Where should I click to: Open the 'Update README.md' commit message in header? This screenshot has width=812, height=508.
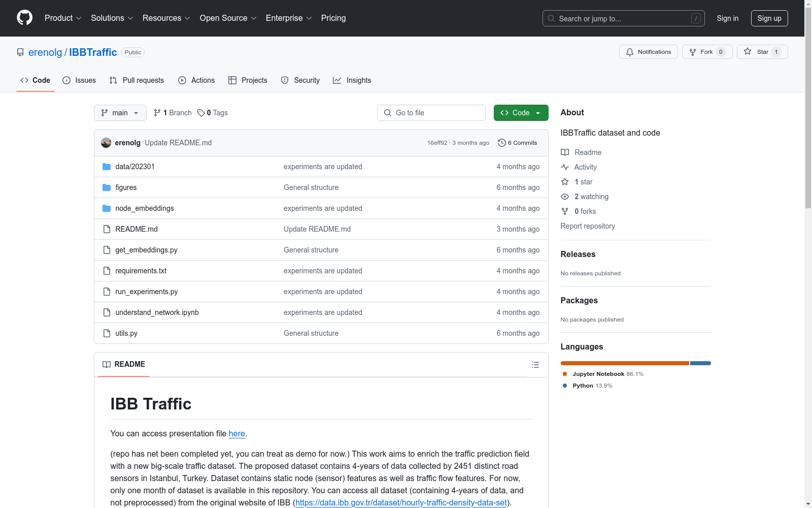click(178, 143)
